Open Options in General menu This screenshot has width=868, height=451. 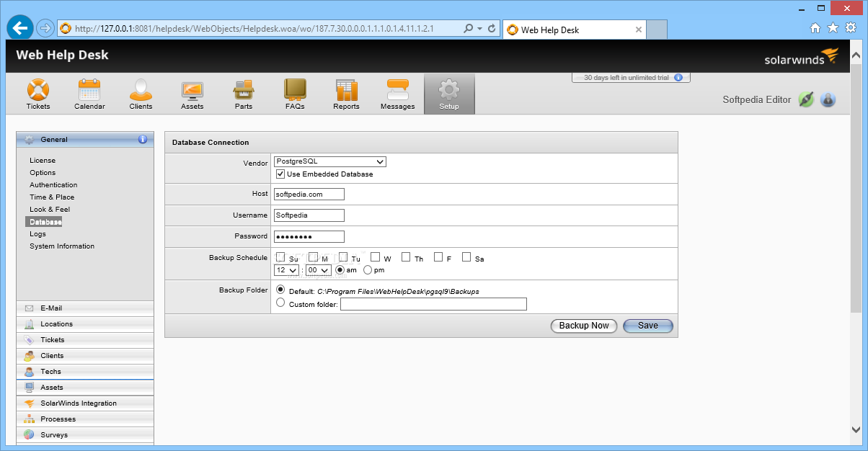(43, 173)
